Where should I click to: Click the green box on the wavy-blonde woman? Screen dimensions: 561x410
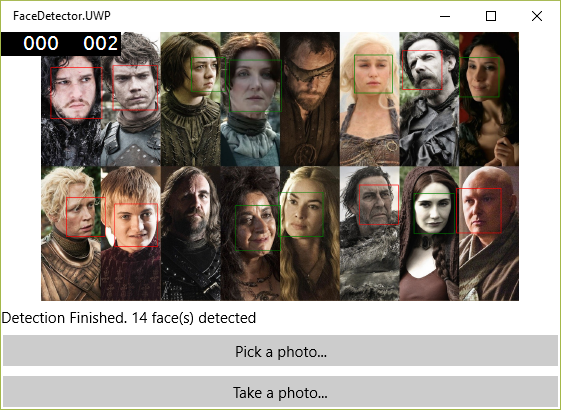point(301,214)
